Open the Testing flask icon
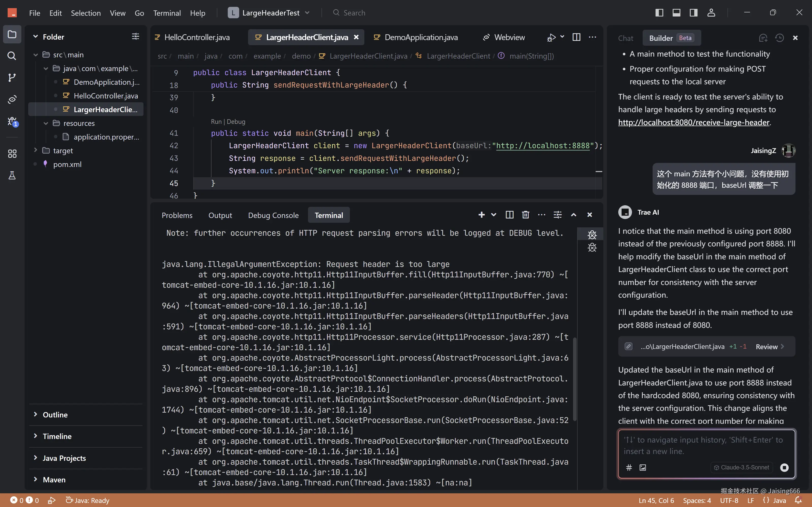 pos(12,175)
